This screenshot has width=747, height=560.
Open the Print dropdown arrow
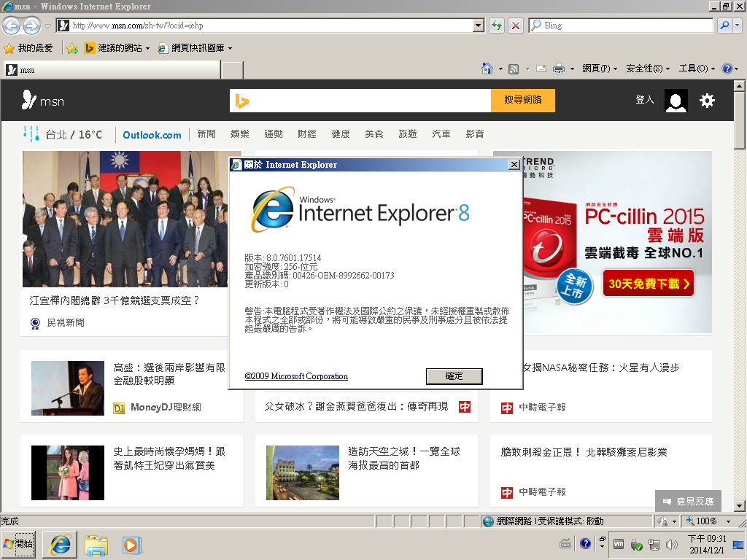point(572,69)
